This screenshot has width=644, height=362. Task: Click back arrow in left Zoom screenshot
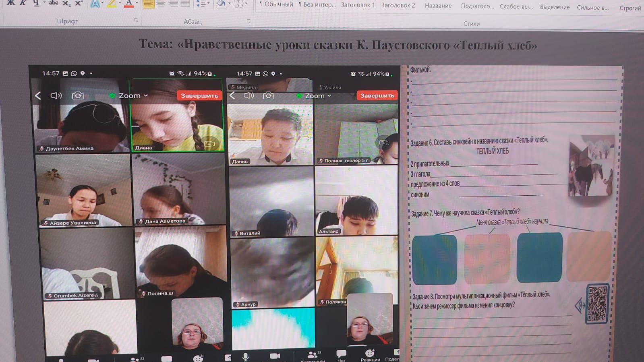38,95
